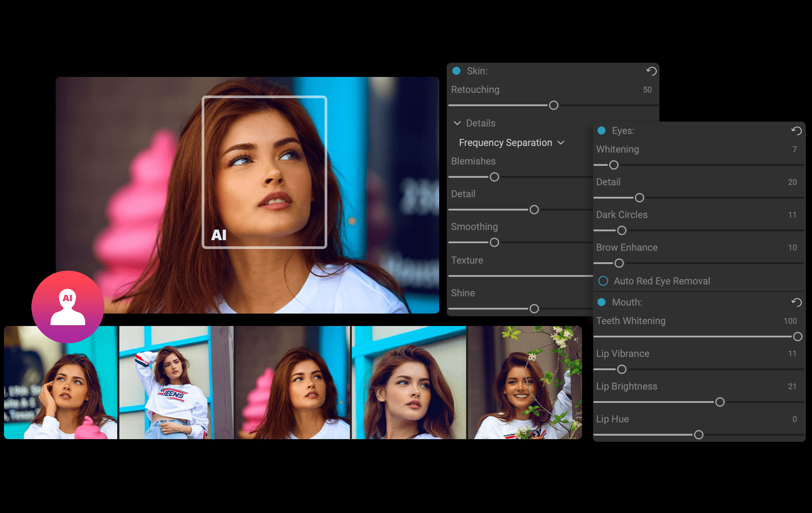Click the Teeth Whitening value 100
Image resolution: width=812 pixels, height=513 pixels.
[790, 321]
